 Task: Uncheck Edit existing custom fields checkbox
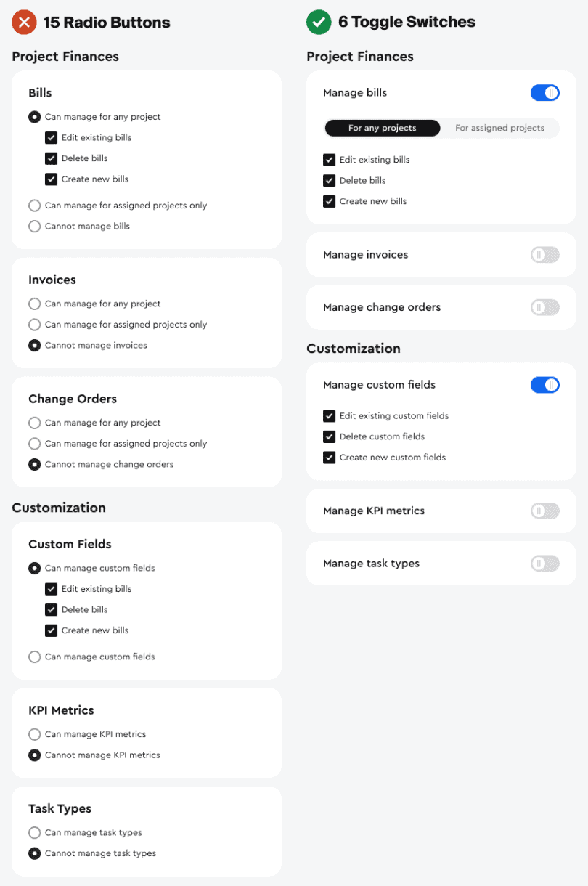click(x=330, y=416)
